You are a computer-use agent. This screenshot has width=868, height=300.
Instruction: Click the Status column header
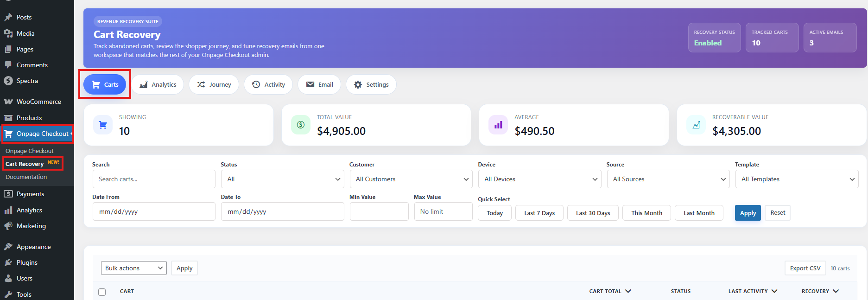click(681, 291)
